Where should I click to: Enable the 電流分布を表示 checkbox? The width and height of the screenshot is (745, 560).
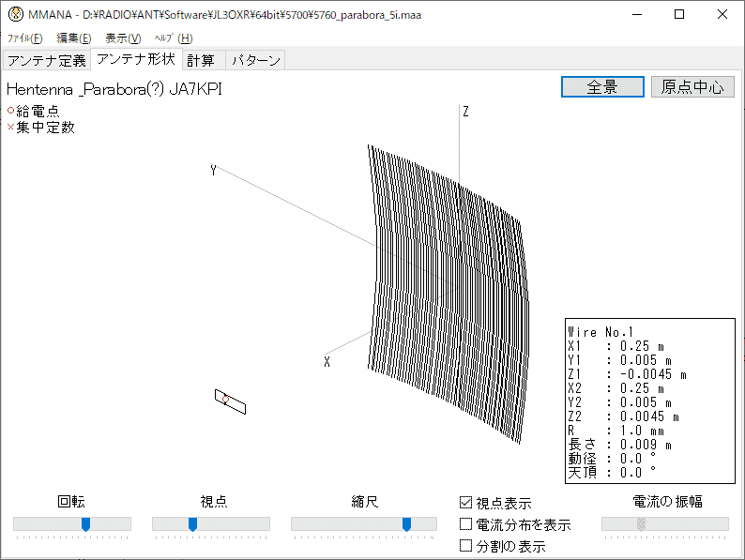466,524
